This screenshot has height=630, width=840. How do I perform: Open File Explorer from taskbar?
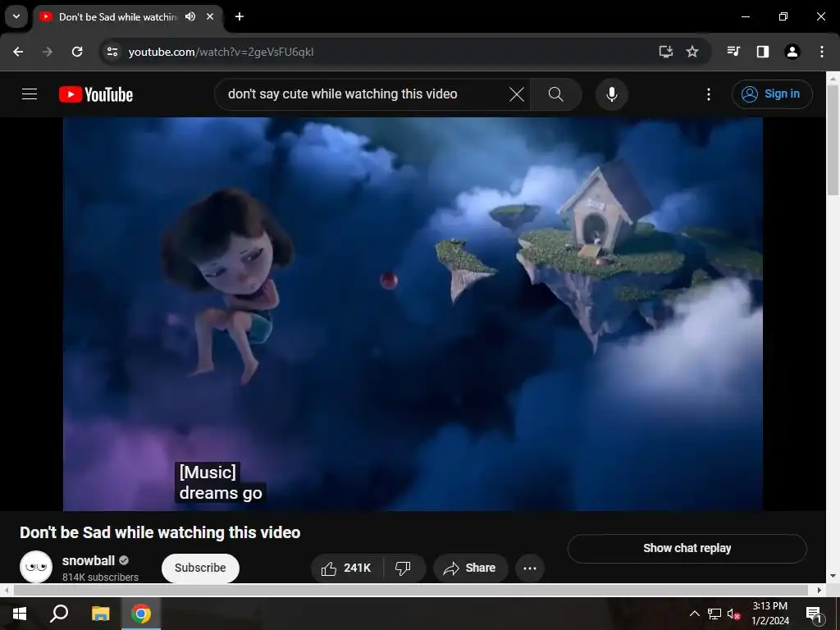(x=100, y=614)
